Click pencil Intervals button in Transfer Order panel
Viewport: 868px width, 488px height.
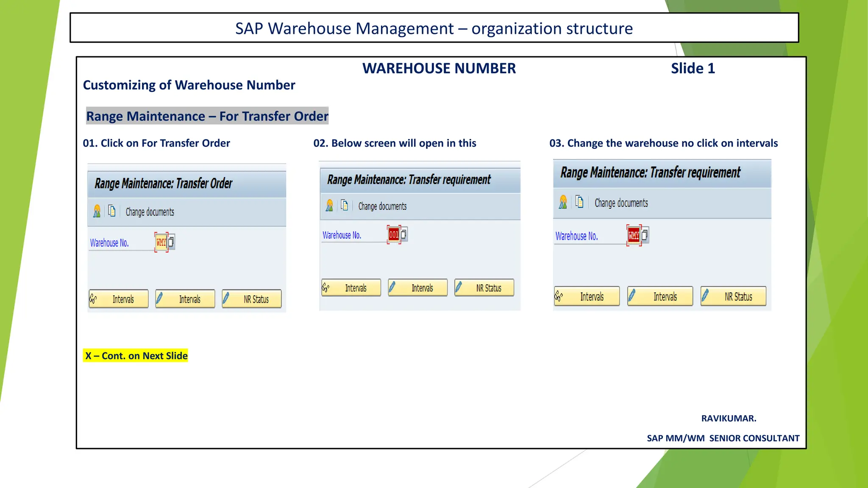point(185,299)
